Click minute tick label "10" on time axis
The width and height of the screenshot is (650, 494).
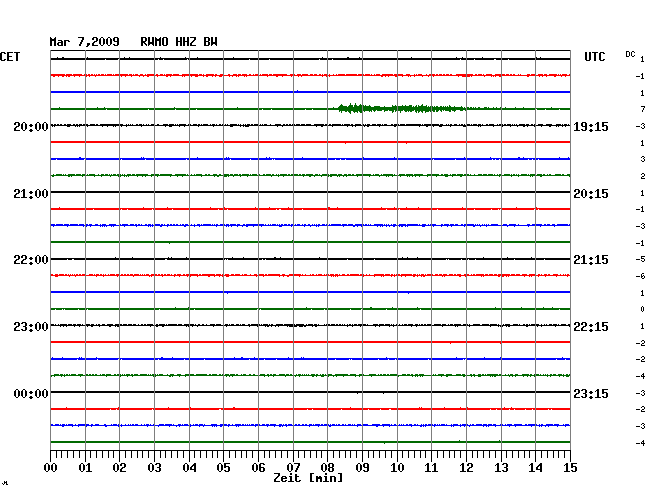[397, 468]
